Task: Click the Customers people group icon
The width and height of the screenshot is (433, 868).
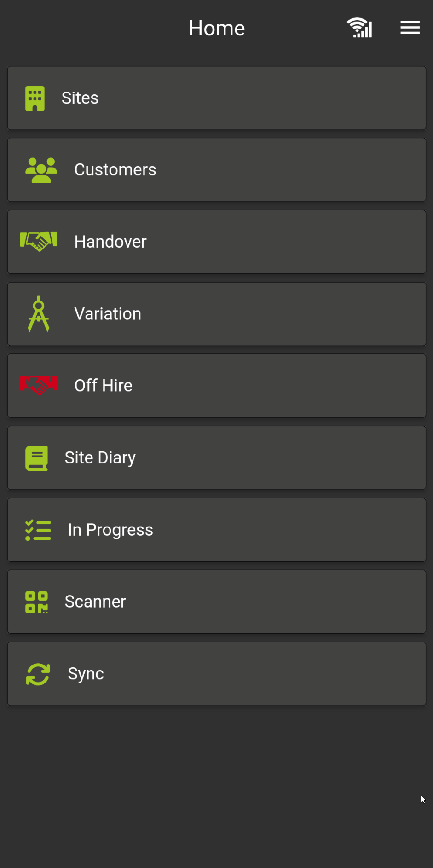Action: tap(41, 170)
